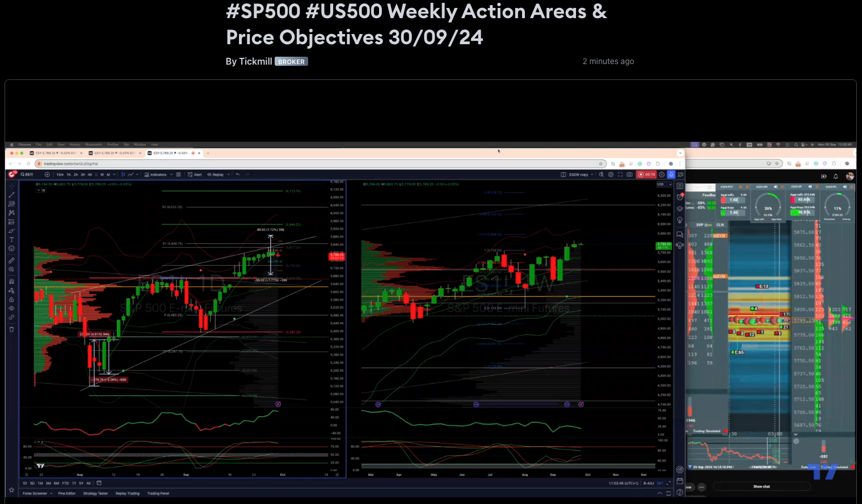Click the Show chat button
This screenshot has width=862, height=504.
point(762,486)
